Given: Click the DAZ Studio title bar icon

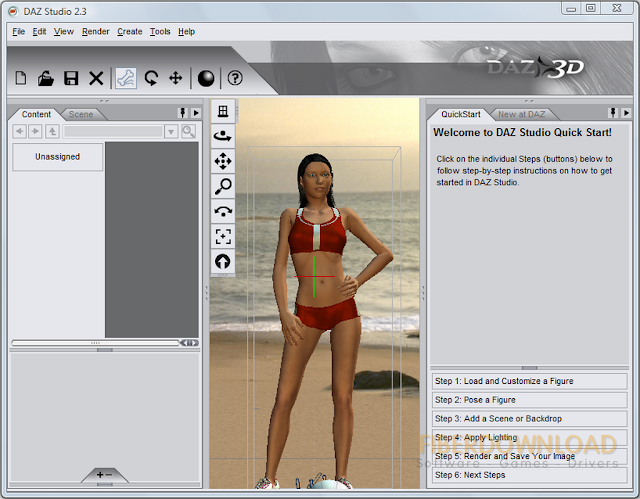Looking at the screenshot, I should click(13, 11).
